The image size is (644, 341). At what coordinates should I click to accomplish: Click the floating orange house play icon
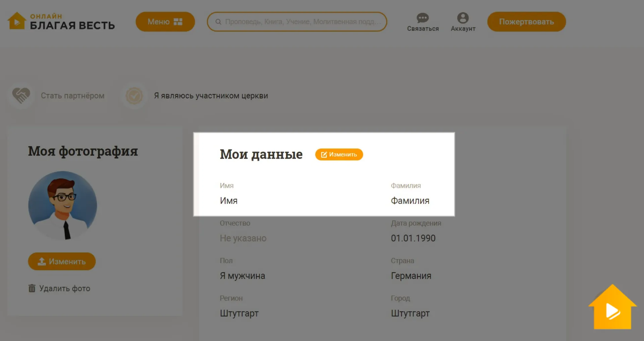click(612, 308)
